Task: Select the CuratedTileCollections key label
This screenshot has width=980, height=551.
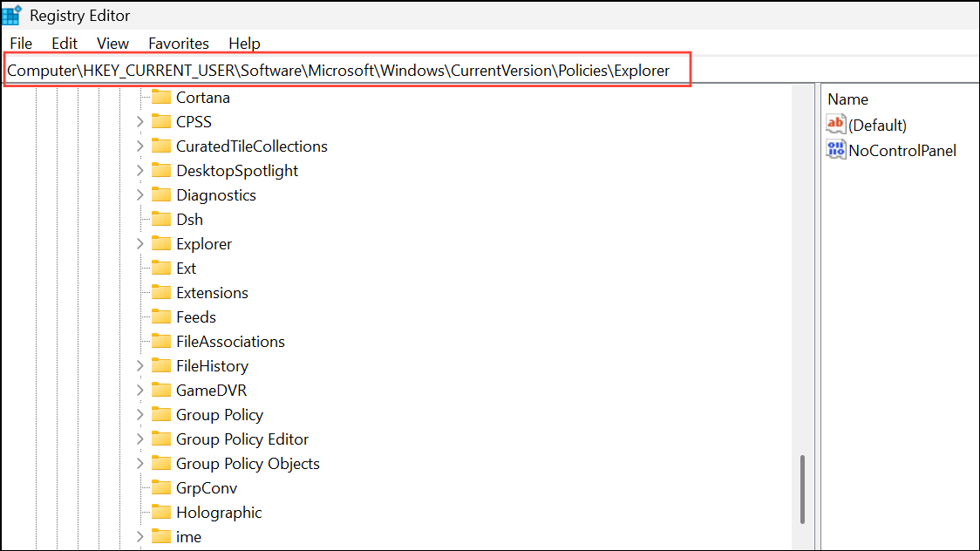Action: click(x=252, y=146)
